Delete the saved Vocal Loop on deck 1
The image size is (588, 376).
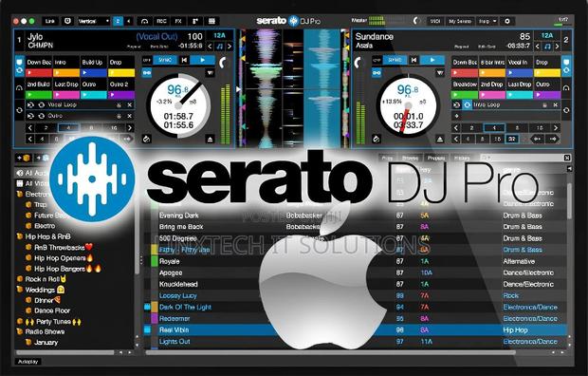[130, 105]
